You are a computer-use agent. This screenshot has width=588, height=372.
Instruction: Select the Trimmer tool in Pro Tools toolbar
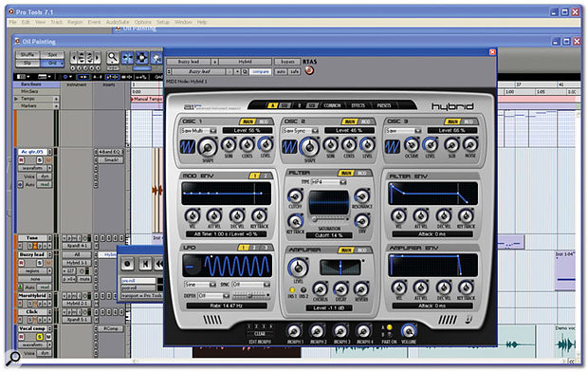(x=127, y=58)
